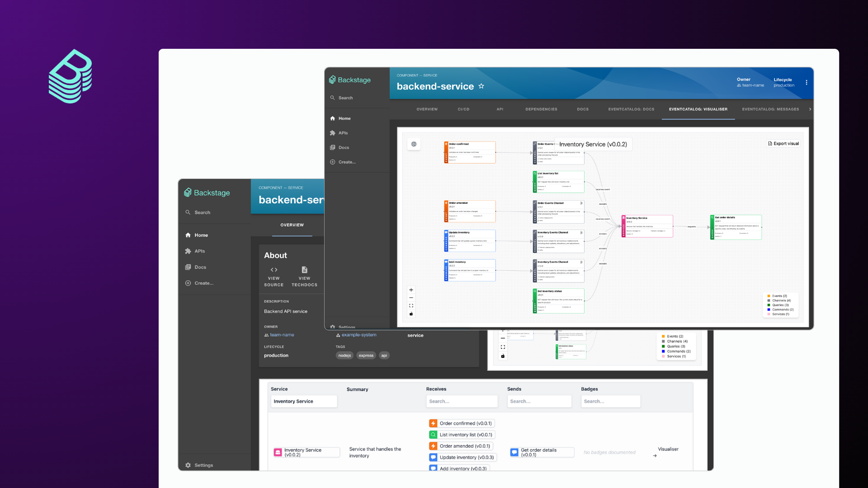Open the EventCatalog: Messages tab
868x488 pixels.
point(770,109)
